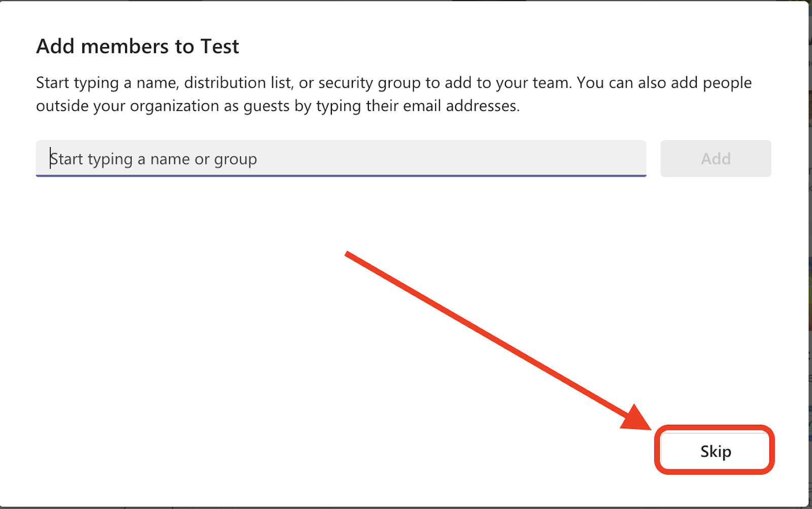Click the line starting 'outside your organization'

[278, 106]
